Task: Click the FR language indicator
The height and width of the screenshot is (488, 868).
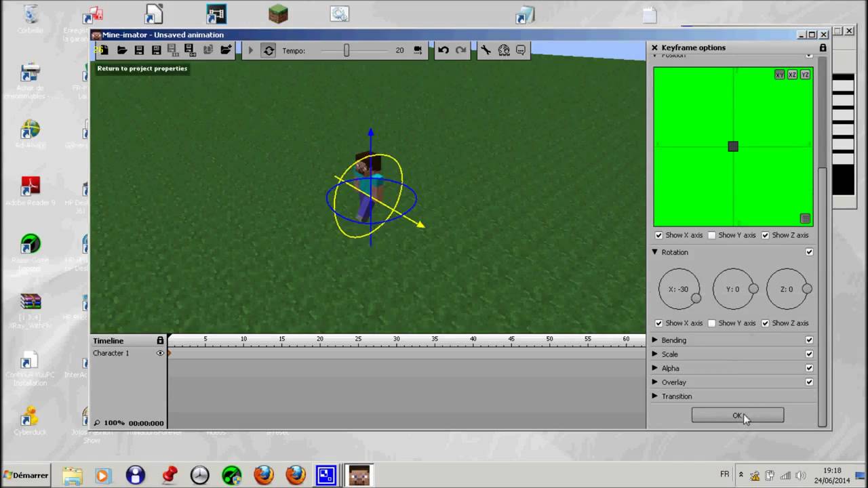Action: (725, 474)
